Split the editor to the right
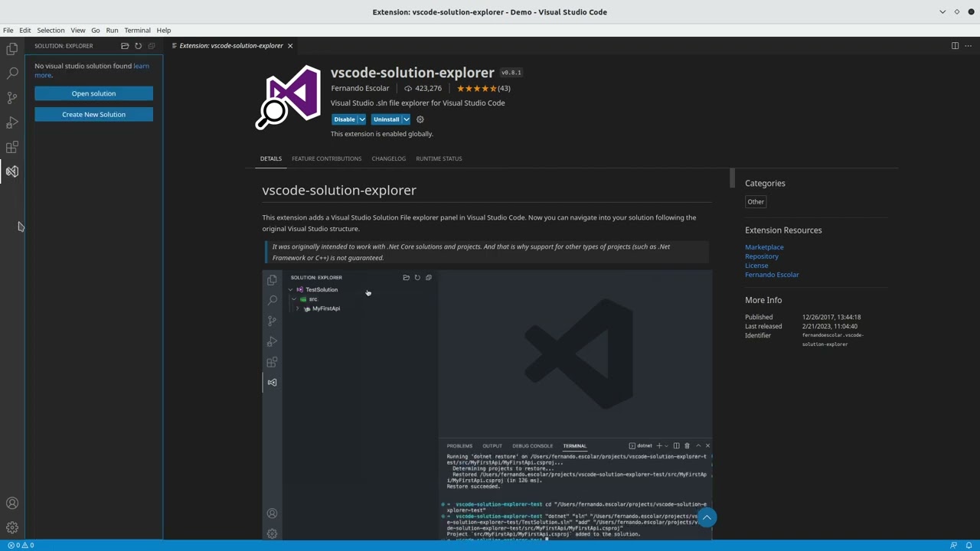The image size is (980, 551). tap(955, 46)
